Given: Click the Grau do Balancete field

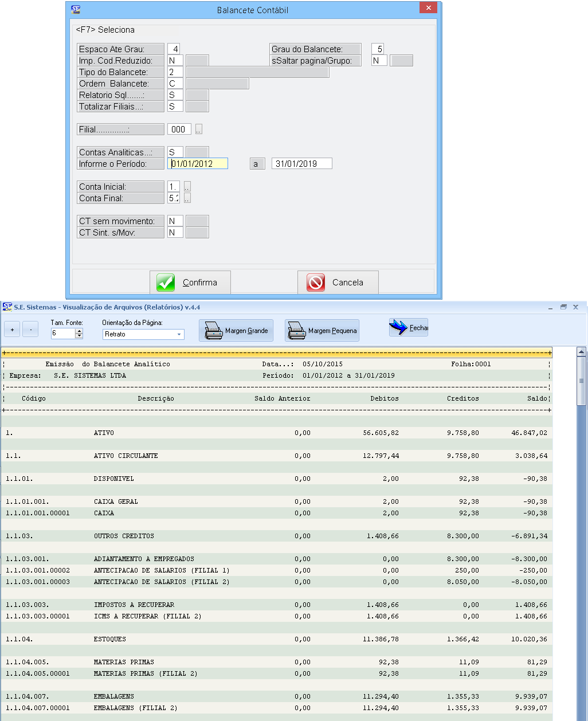Looking at the screenshot, I should pos(377,49).
